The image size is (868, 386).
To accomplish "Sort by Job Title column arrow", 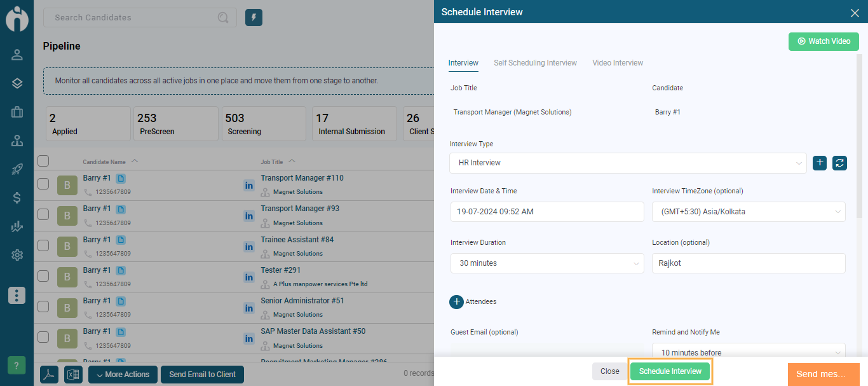I will click(x=292, y=162).
